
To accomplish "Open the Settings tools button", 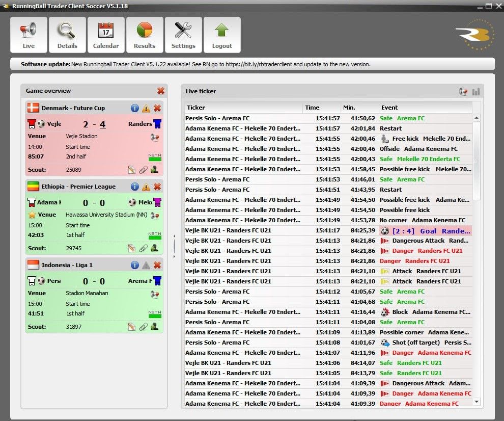I will pyautogui.click(x=183, y=35).
